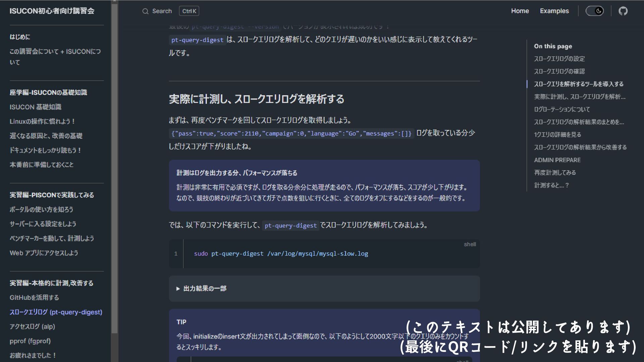Jump to ログローテーションについて section
This screenshot has width=644, height=362.
point(562,109)
